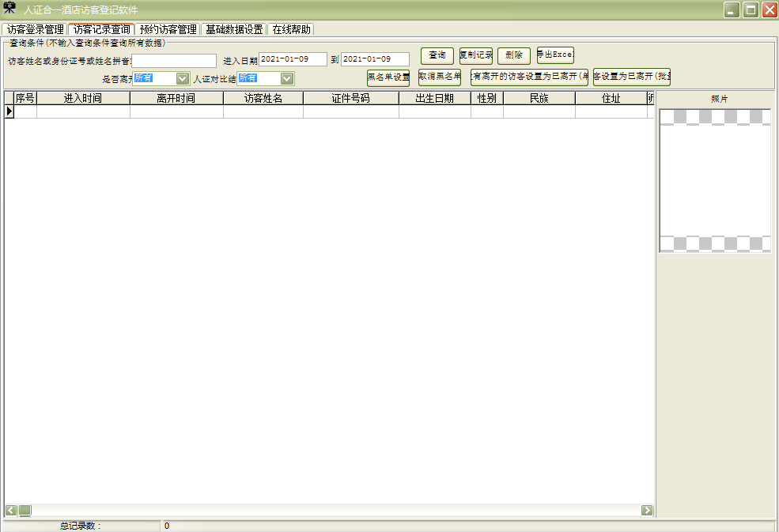The width and height of the screenshot is (779, 532).
Task: Close the application window
Action: tap(770, 9)
